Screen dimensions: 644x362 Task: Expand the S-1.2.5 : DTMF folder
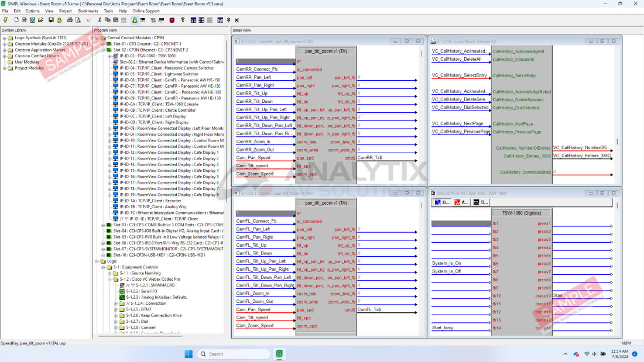(x=116, y=309)
